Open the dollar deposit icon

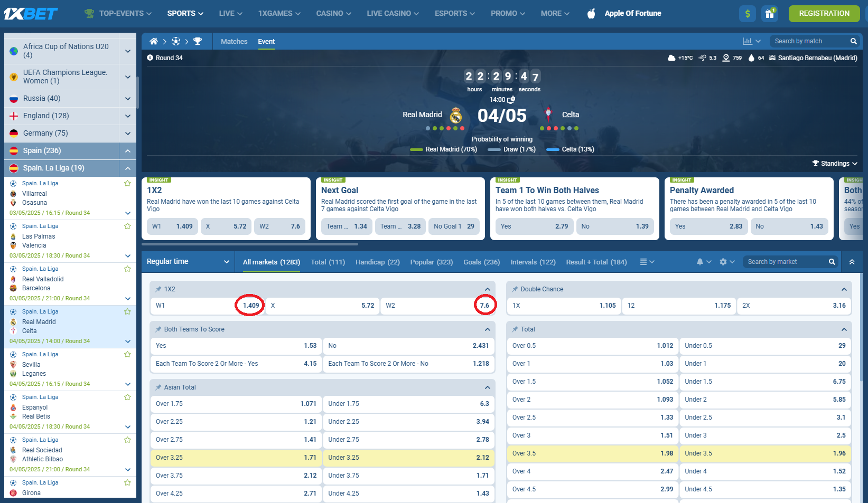point(747,14)
